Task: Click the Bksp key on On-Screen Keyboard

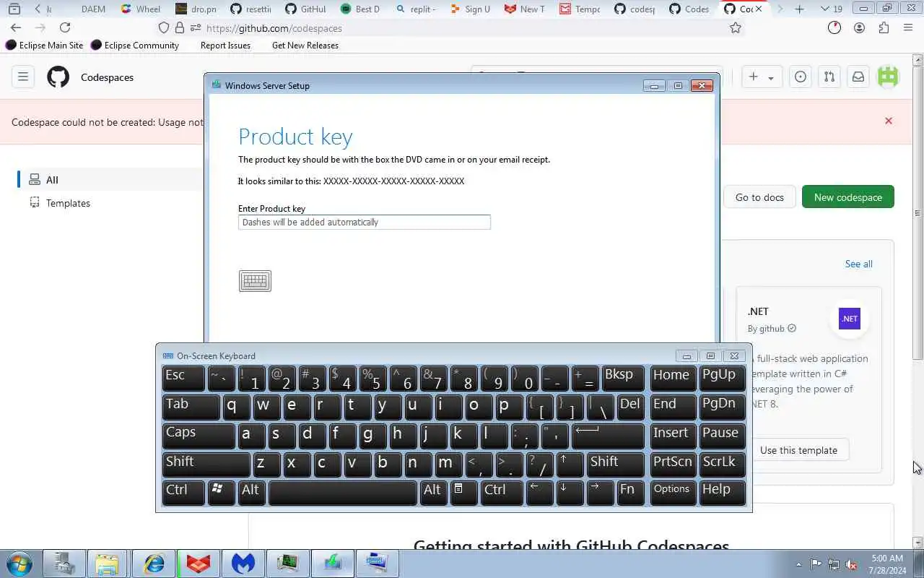Action: 623,378
